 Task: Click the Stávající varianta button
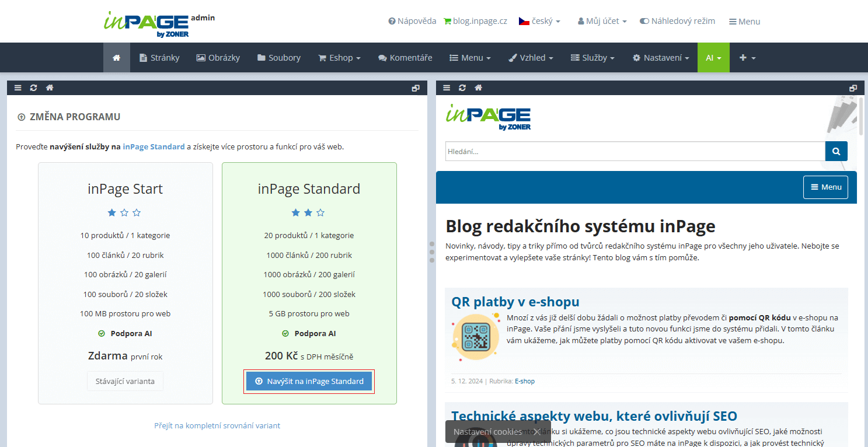point(125,381)
